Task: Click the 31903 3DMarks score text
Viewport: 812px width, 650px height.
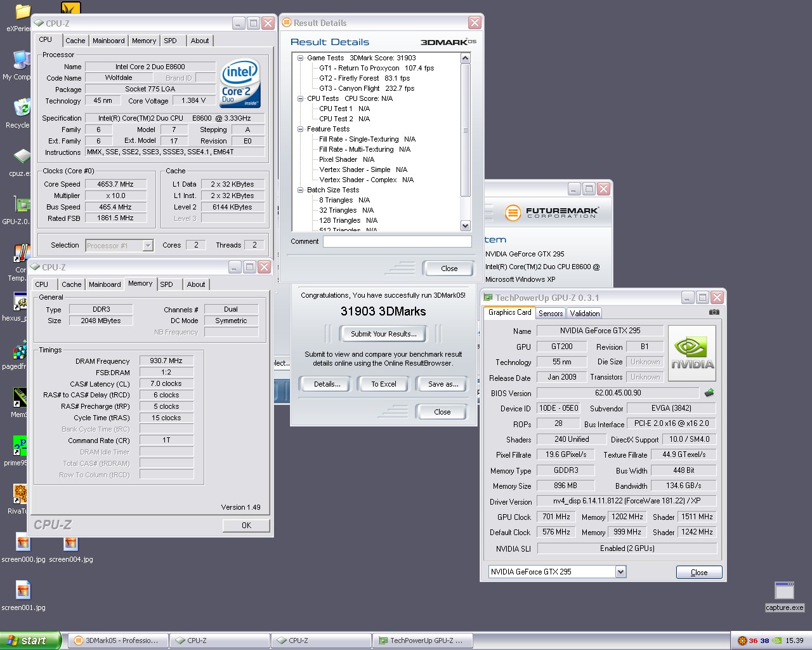Action: coord(383,312)
